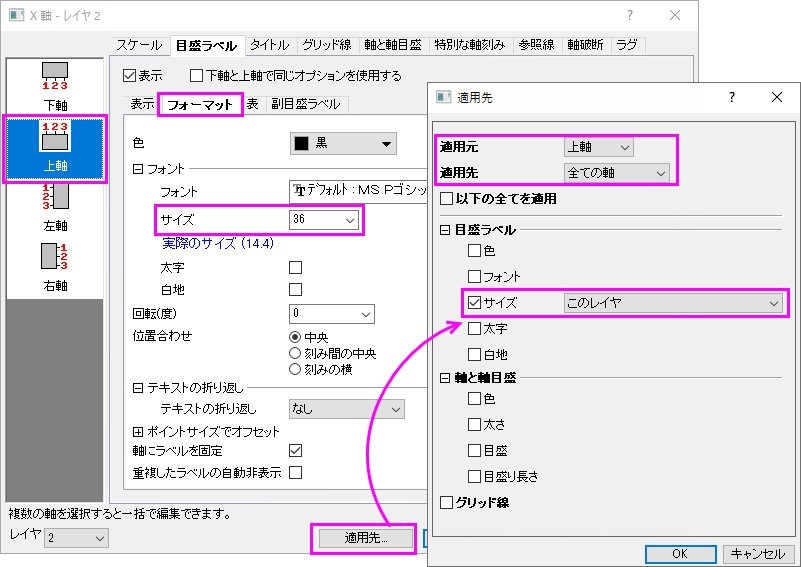Switch to the タイトル tab
Viewport: 801px width, 567px height.
pyautogui.click(x=270, y=45)
